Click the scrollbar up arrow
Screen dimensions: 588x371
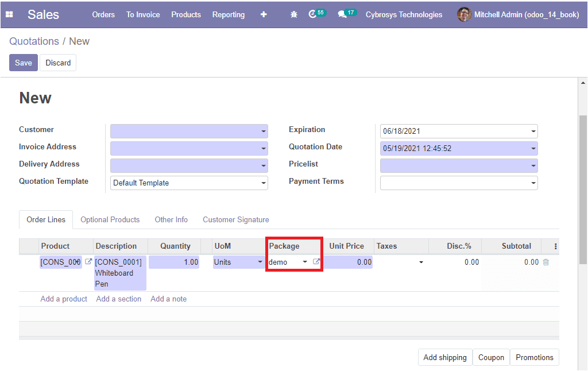583,83
